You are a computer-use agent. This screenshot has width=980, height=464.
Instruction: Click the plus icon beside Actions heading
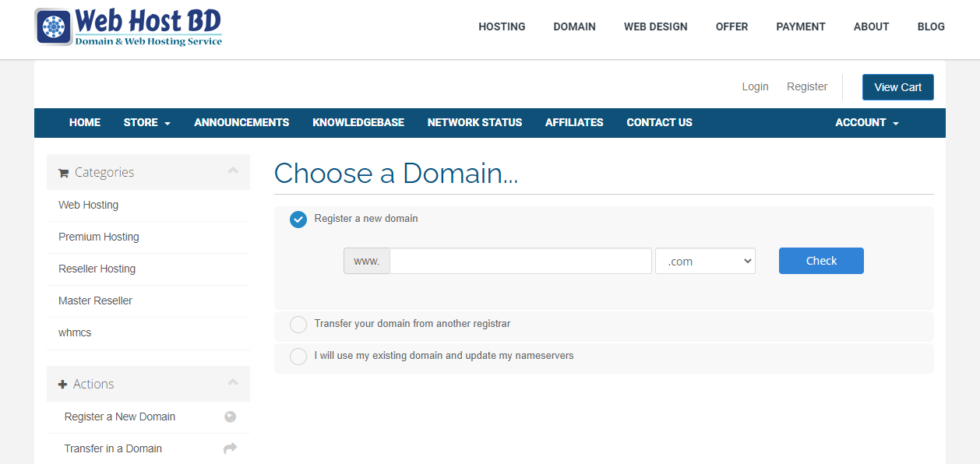point(63,383)
